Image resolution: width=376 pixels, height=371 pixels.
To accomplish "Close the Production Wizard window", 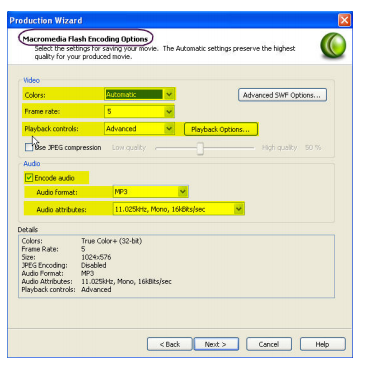I will [344, 20].
